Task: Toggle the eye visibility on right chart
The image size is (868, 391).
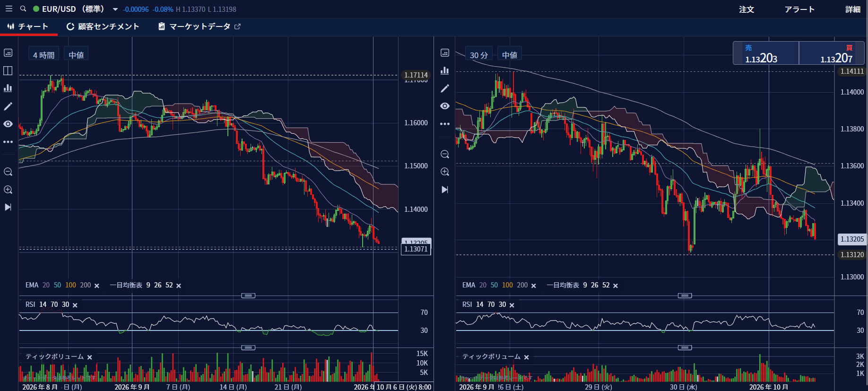Action: click(x=445, y=106)
